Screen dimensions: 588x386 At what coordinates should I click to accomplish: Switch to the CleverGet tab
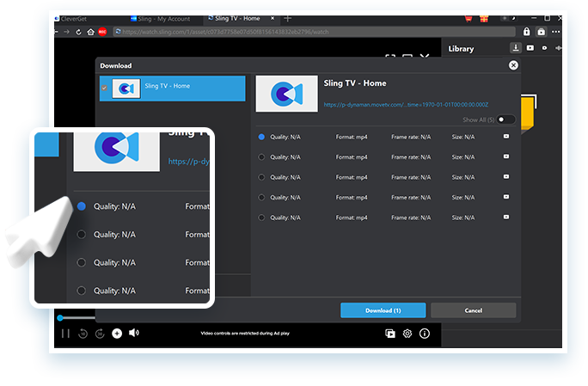click(70, 19)
